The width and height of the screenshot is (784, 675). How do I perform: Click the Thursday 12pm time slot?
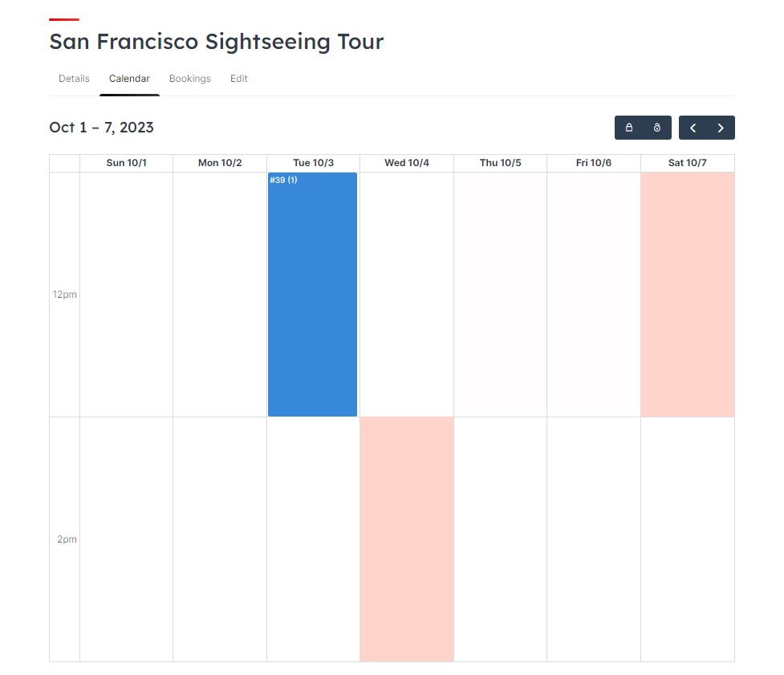click(x=501, y=294)
